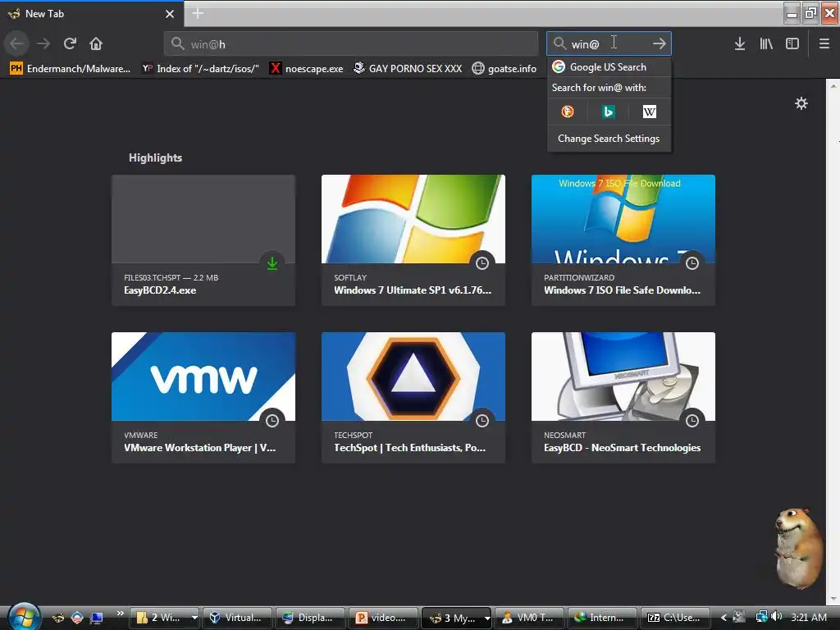Search win@ with Wikipedia
840x630 pixels.
click(x=650, y=112)
